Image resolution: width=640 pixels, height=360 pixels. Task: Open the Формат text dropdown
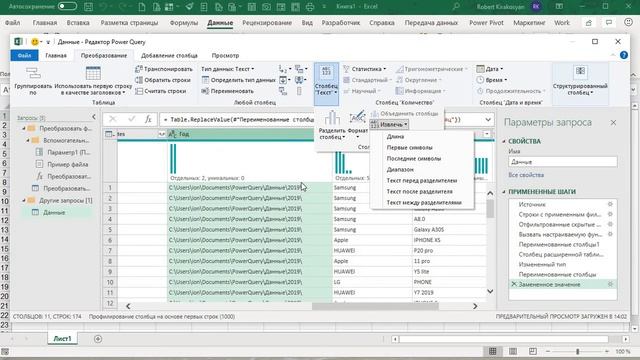click(x=358, y=124)
